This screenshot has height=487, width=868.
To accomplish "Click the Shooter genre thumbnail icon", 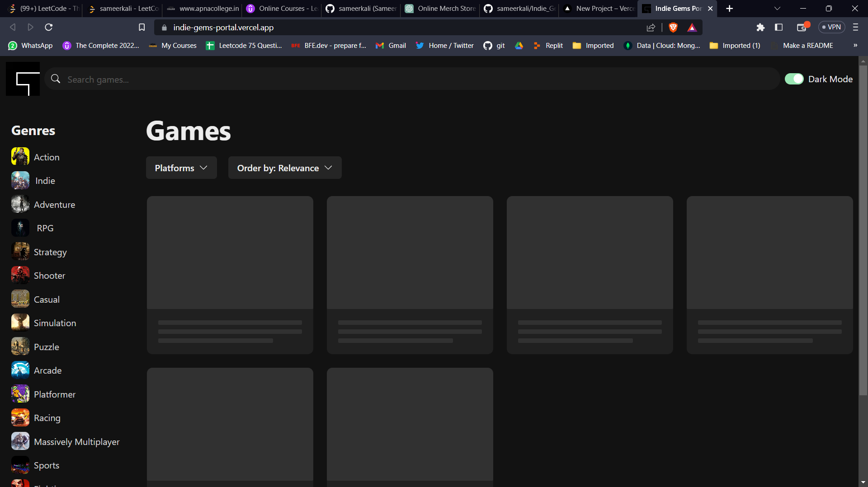I will point(20,276).
